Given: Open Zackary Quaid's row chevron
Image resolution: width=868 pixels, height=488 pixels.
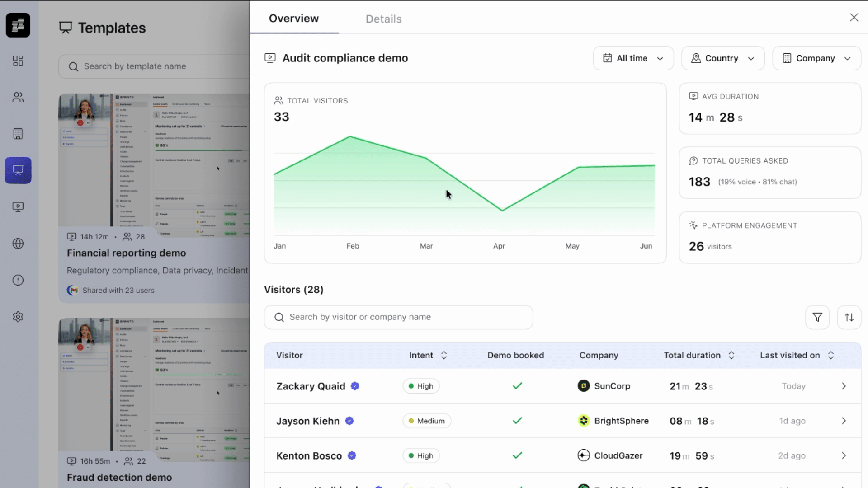Looking at the screenshot, I should point(844,386).
